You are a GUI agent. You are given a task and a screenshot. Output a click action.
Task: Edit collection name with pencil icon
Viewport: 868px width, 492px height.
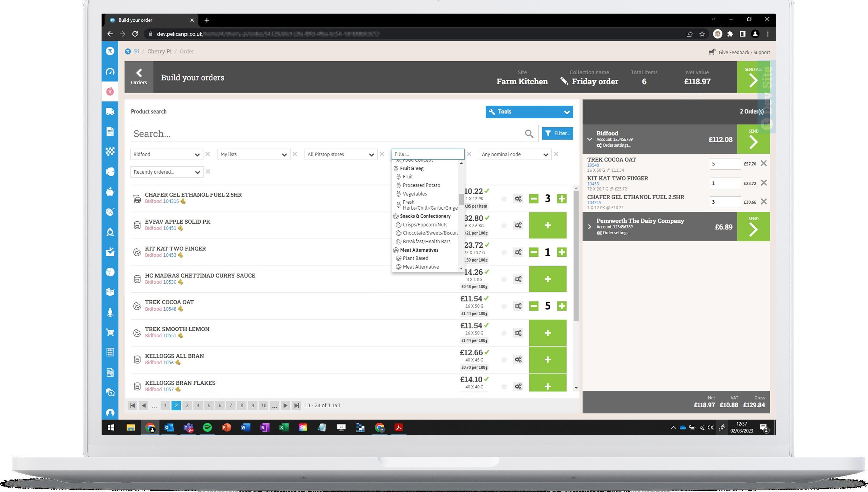(564, 81)
